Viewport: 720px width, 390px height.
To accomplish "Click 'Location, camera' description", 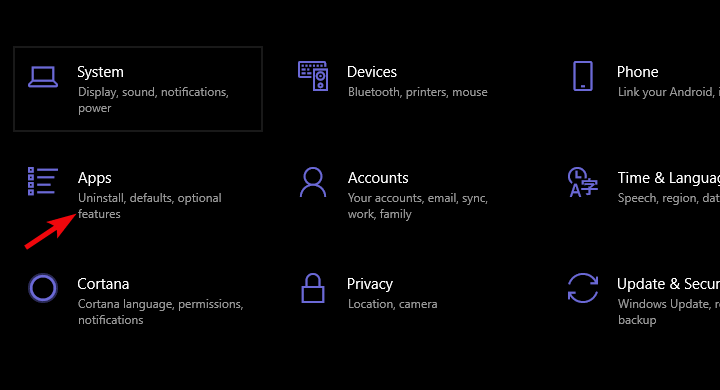I will [x=392, y=304].
